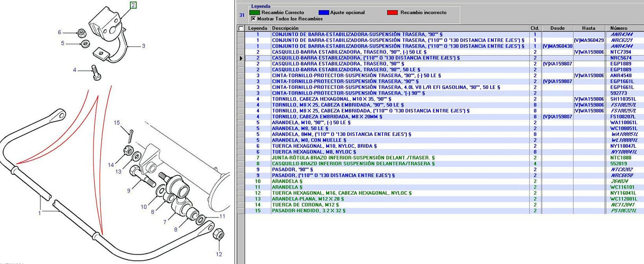Click the current-row pointer arrow marker

(x=241, y=57)
